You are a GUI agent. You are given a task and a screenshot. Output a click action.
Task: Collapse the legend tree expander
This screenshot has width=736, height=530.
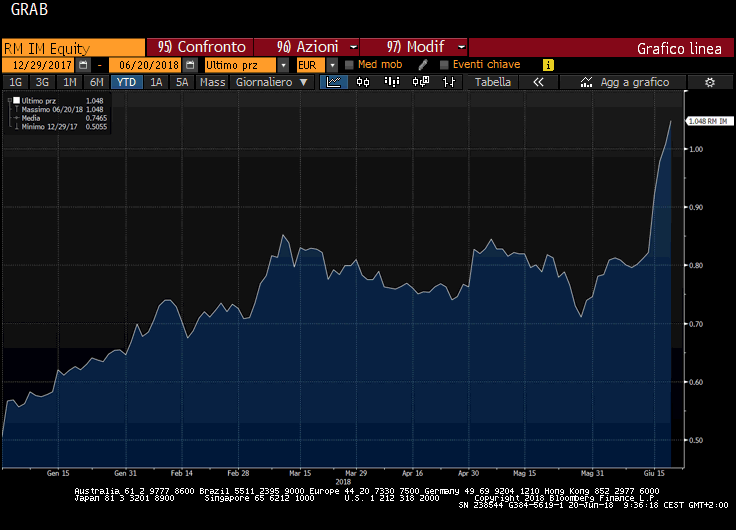[9, 100]
